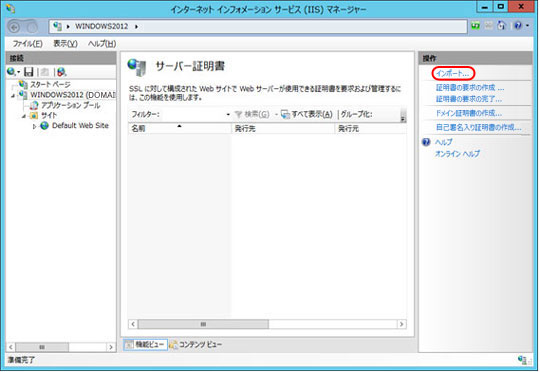Select the サイト tree item
540x372 pixels.
click(49, 115)
